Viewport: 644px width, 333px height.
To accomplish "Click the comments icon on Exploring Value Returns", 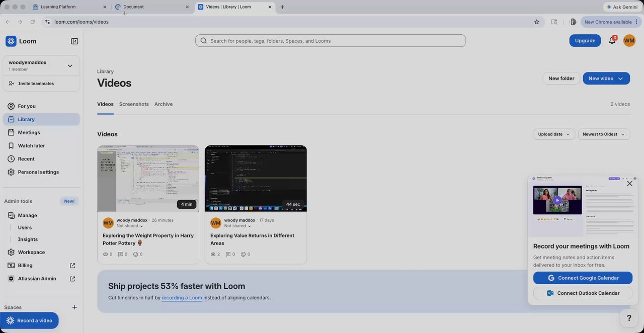I will click(228, 255).
